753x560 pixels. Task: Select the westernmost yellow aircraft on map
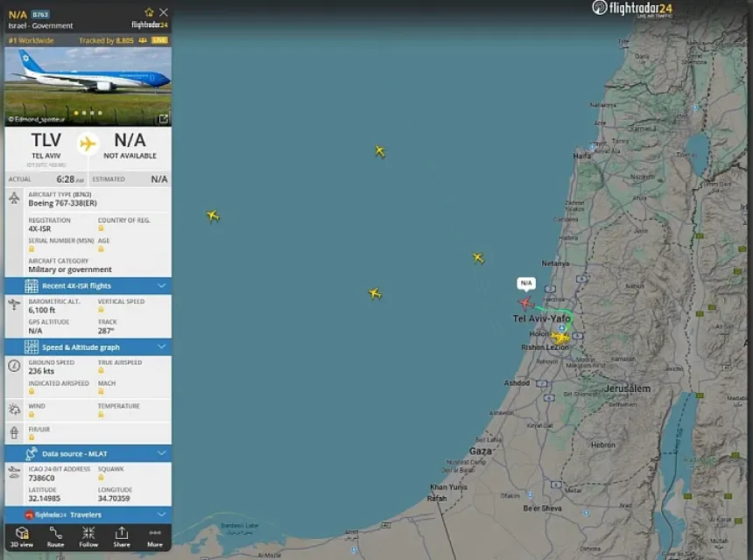coord(213,216)
